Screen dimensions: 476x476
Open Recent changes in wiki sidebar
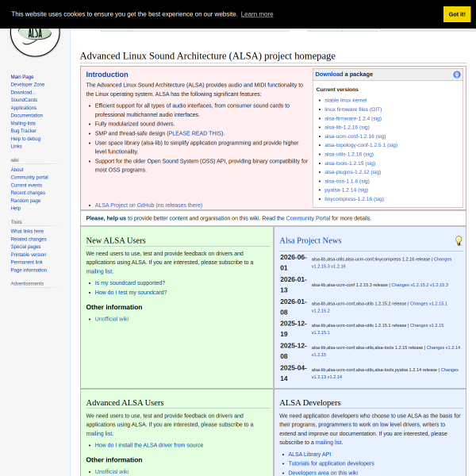28,193
